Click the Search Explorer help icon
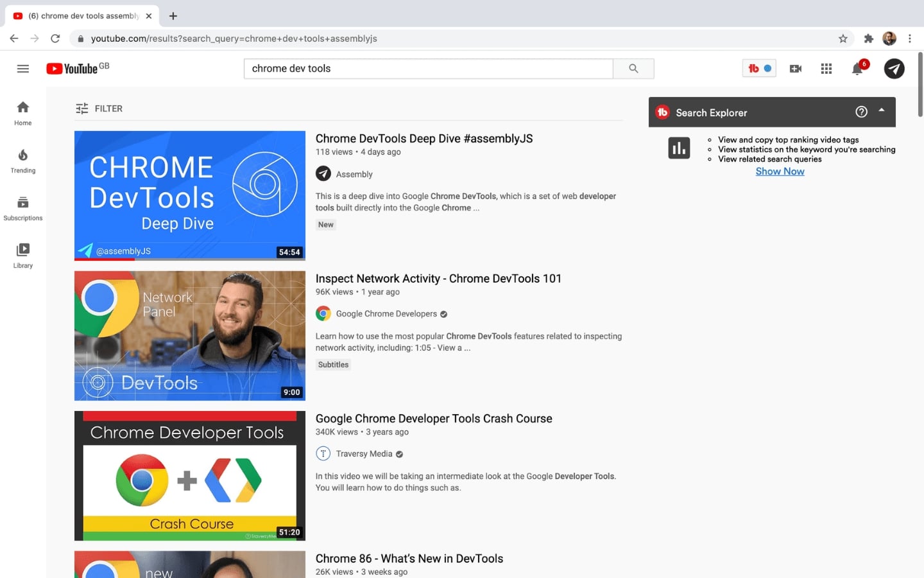Image resolution: width=924 pixels, height=578 pixels. [861, 112]
